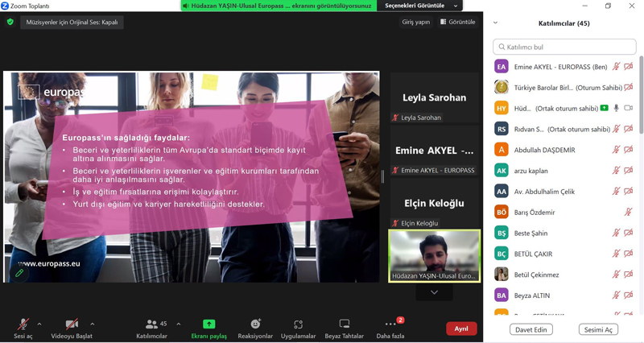
Task: Click the Zoom Toplantı app icon
Action: pos(5,6)
